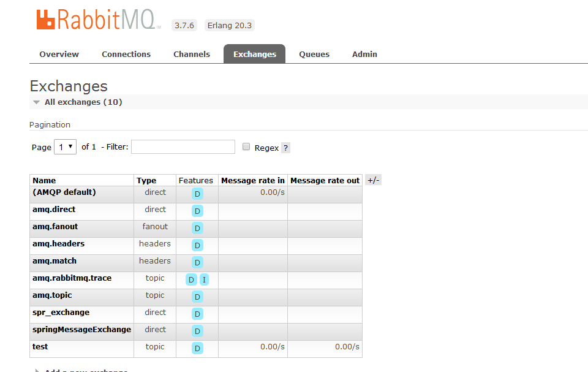Switch to the Connections tab
588x372 pixels.
pyautogui.click(x=126, y=54)
